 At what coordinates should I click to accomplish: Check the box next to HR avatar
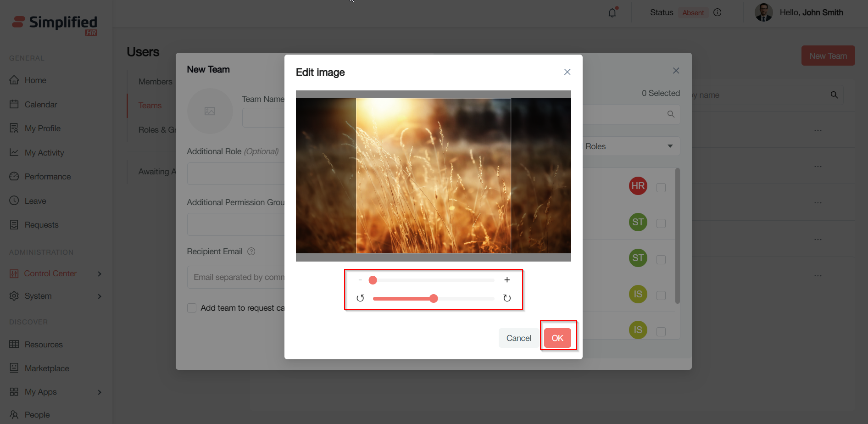(661, 187)
